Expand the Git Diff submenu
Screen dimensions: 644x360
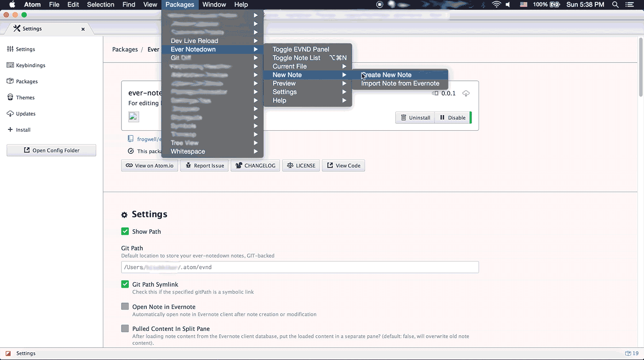click(213, 58)
